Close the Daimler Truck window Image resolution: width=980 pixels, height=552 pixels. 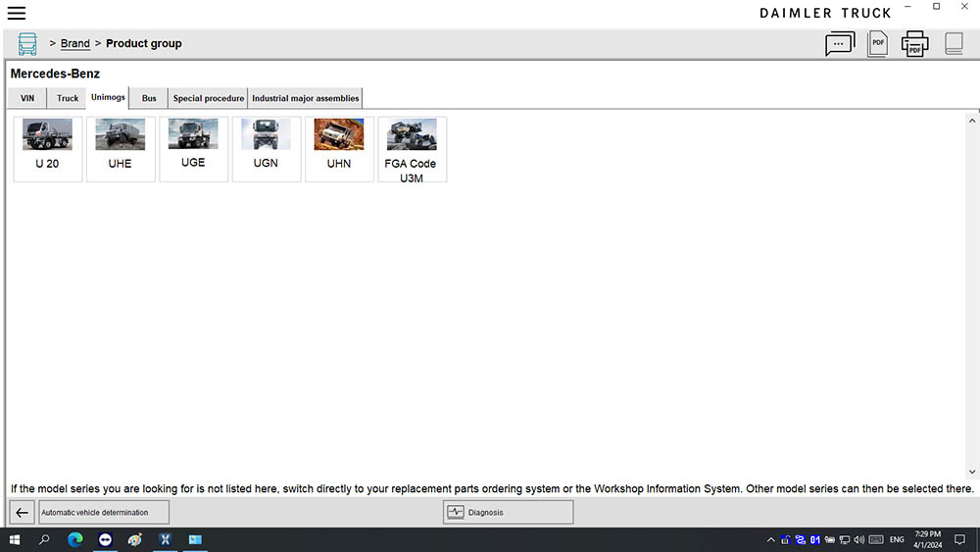964,6
